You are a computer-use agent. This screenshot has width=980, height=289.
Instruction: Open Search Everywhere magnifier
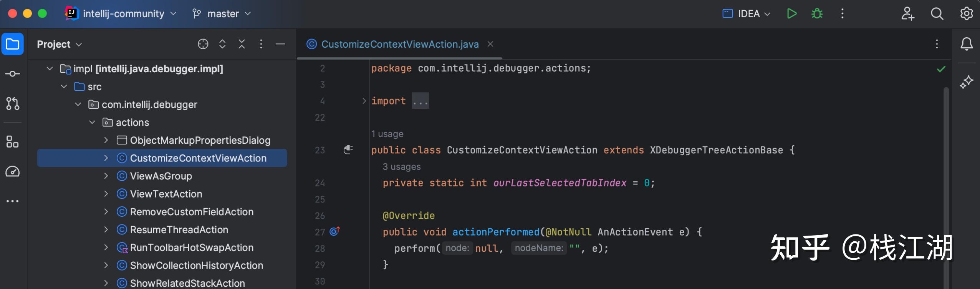(937, 14)
